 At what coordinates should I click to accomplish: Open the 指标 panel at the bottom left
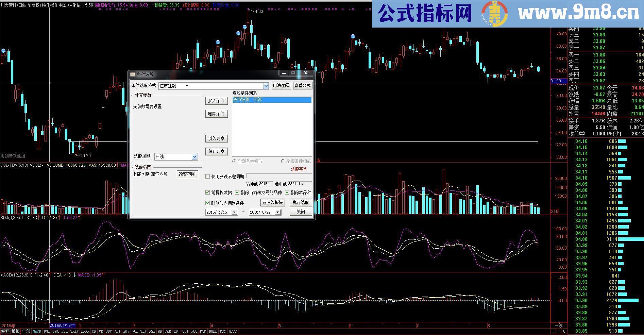(6, 331)
